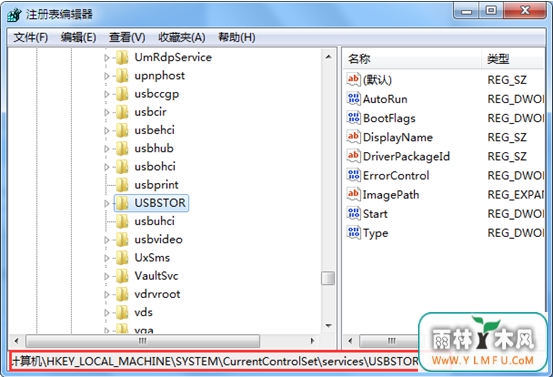
Task: Click the BootFlags DWORD value icon
Action: [x=353, y=118]
